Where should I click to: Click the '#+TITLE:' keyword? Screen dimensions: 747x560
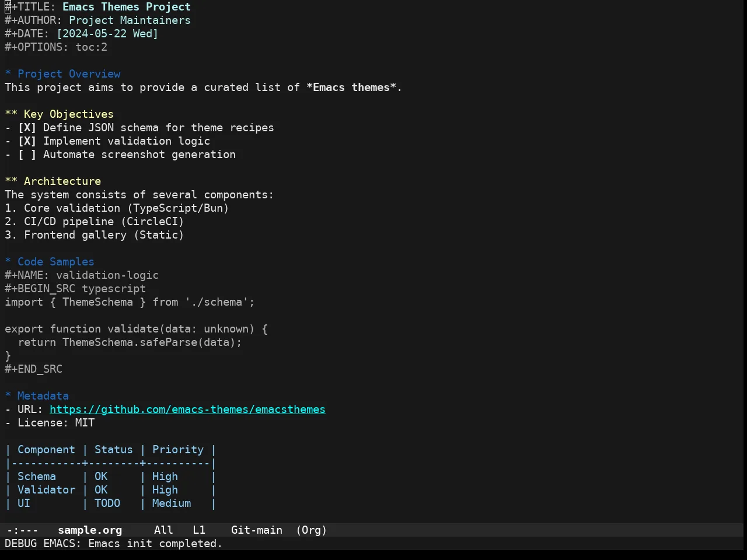pos(30,7)
